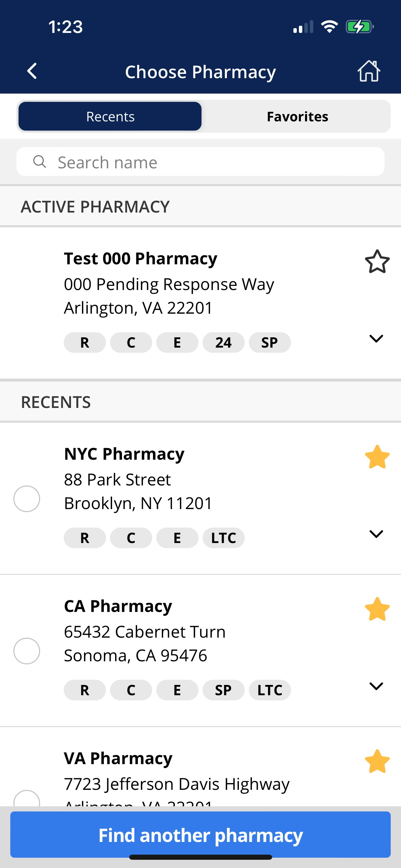Toggle VA Pharmacy favorite star

point(377,761)
